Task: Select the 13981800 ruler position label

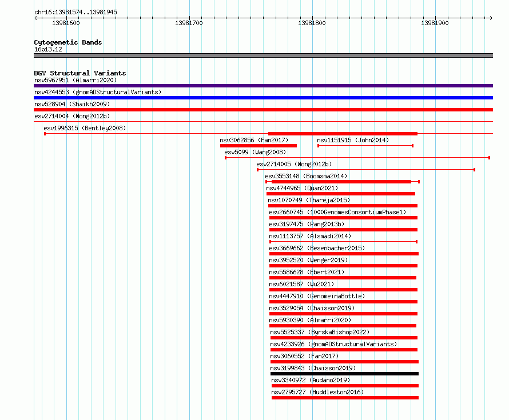Action: (312, 23)
